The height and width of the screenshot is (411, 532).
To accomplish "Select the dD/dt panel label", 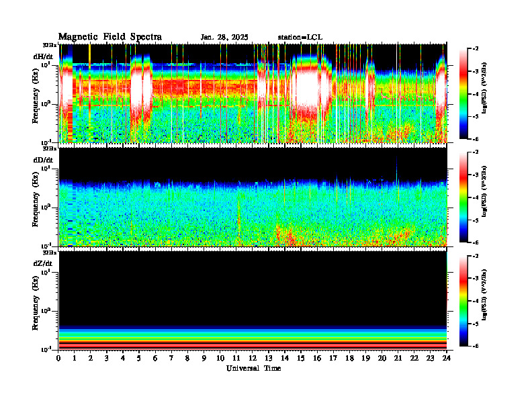I will [x=43, y=160].
